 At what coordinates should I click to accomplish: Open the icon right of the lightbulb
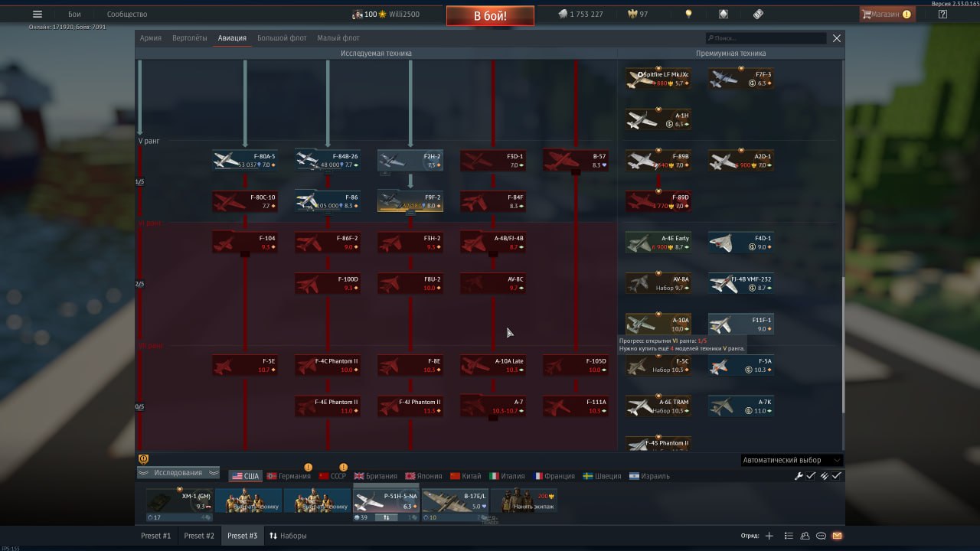tap(724, 14)
